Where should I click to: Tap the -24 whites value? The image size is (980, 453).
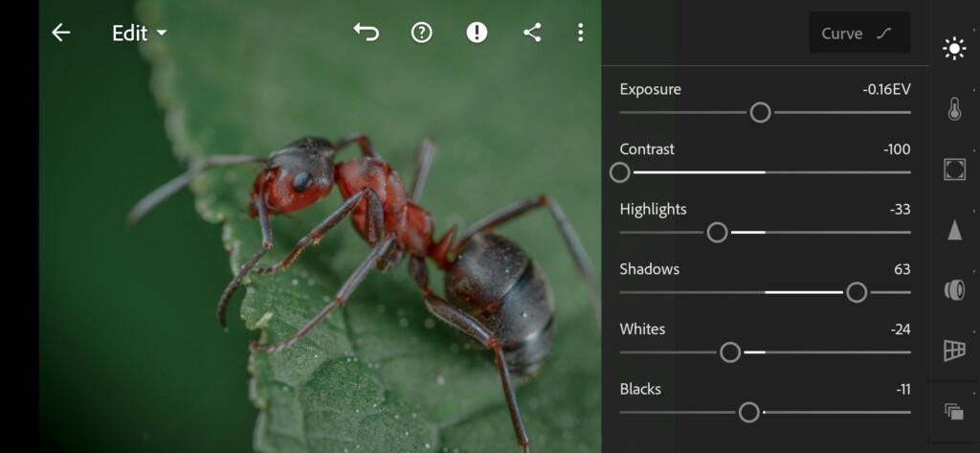pos(900,329)
